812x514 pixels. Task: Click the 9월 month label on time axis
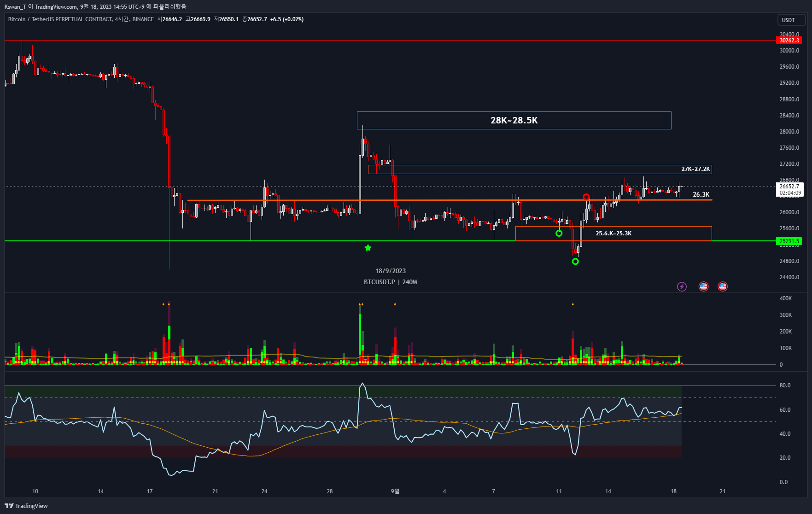tap(395, 491)
